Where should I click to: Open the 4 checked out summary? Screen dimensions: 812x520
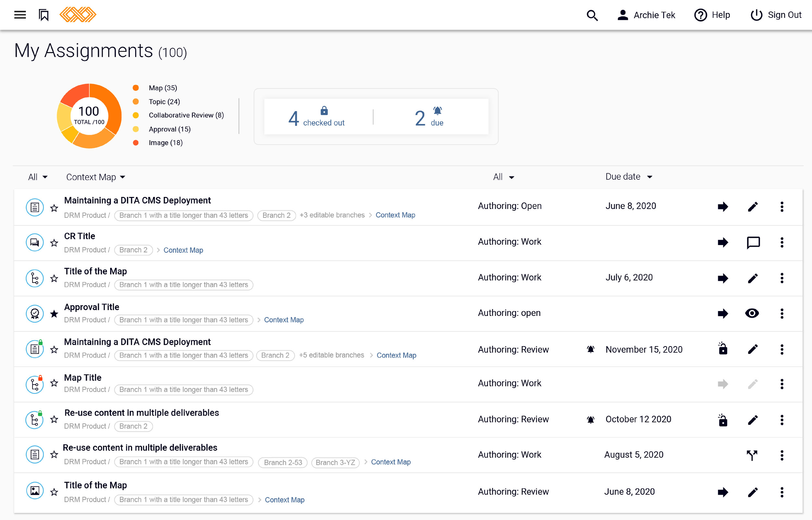316,116
